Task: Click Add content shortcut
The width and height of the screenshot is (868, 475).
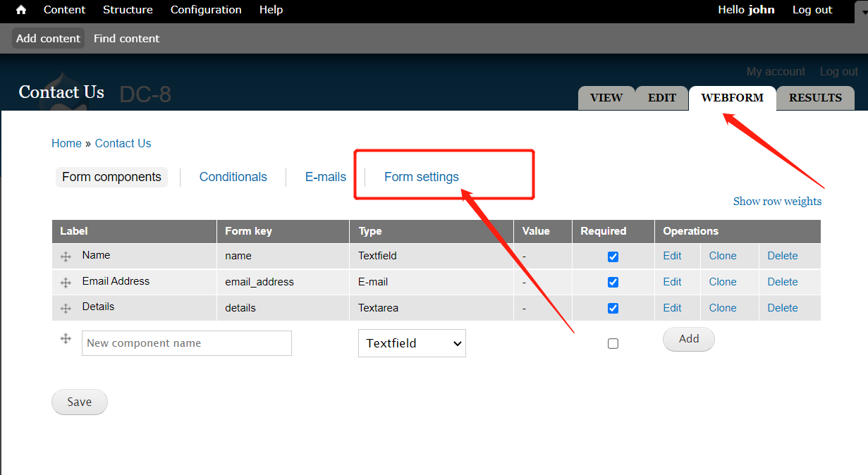Action: (48, 38)
